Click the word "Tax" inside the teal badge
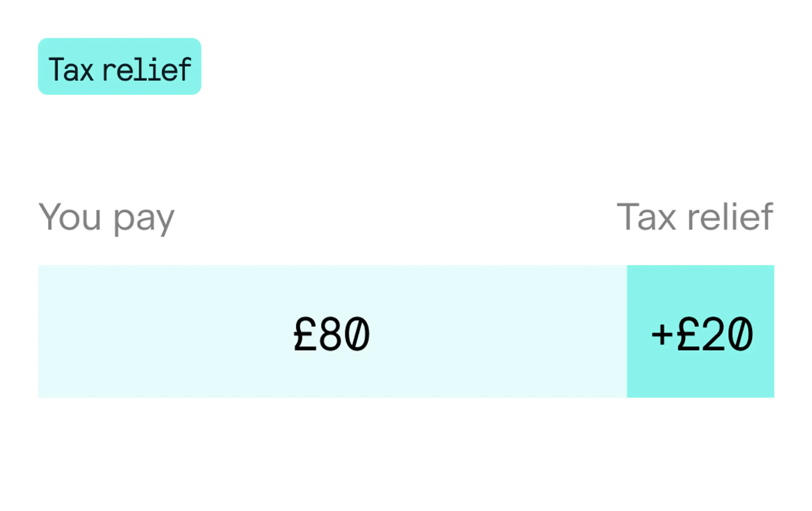This screenshot has height=511, width=812. pyautogui.click(x=71, y=70)
